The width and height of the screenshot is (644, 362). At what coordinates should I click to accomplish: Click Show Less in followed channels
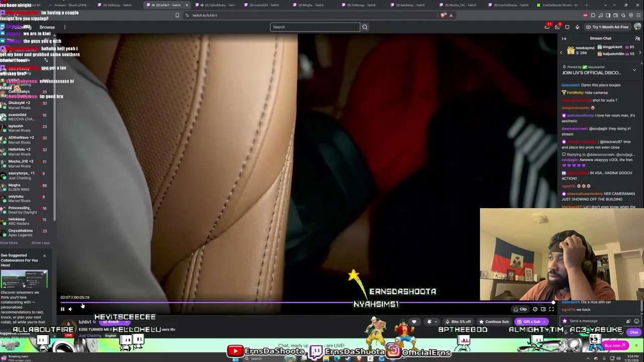40,243
